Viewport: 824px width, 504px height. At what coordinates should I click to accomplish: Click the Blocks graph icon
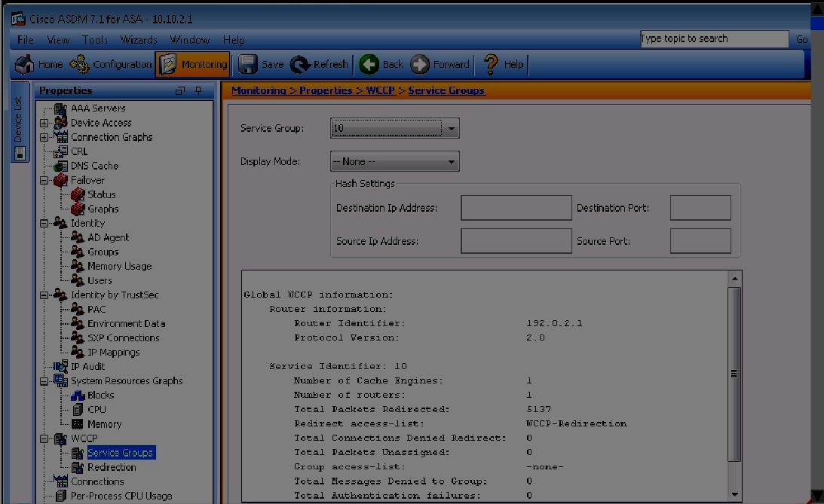click(x=78, y=396)
